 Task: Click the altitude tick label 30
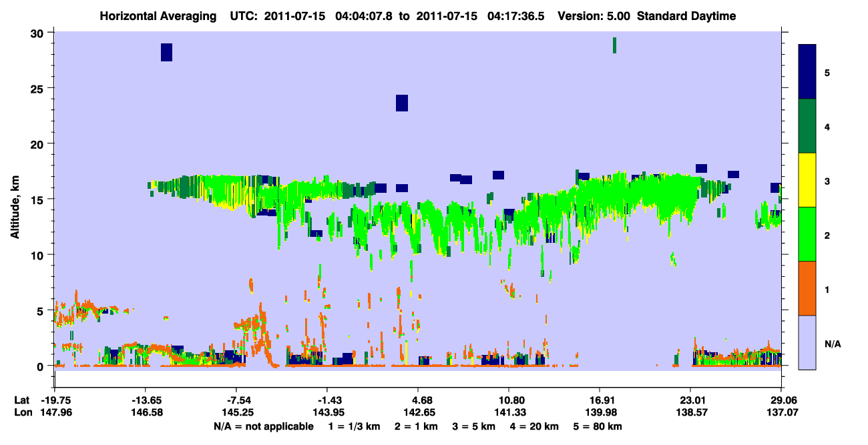pyautogui.click(x=38, y=33)
